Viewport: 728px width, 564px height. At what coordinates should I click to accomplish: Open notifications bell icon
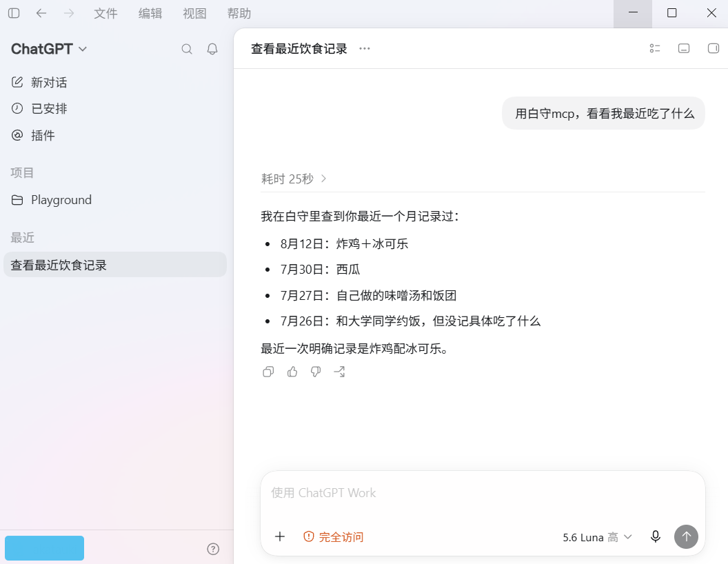coord(212,49)
